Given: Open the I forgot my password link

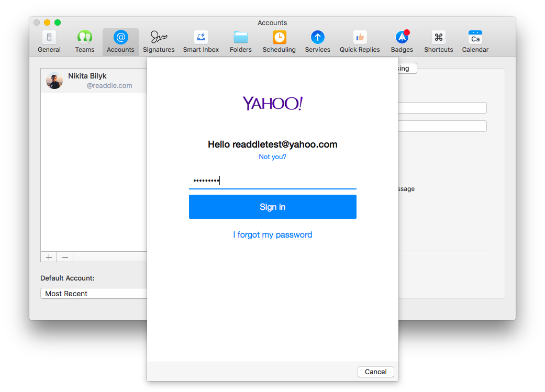Looking at the screenshot, I should [272, 234].
